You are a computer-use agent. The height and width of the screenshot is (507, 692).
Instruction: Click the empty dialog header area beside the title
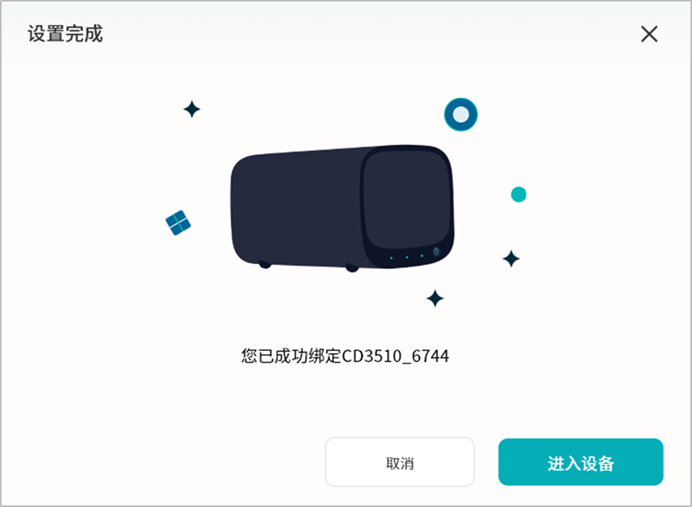[371, 34]
